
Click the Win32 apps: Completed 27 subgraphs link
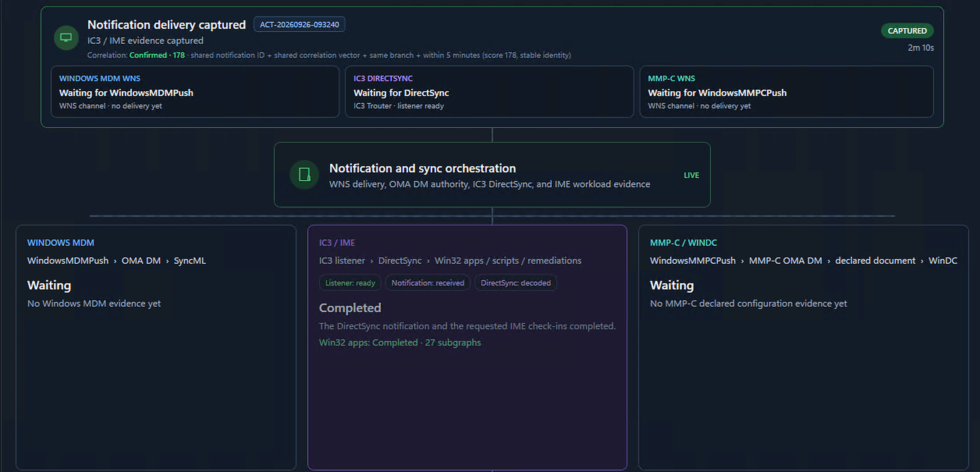coord(400,342)
